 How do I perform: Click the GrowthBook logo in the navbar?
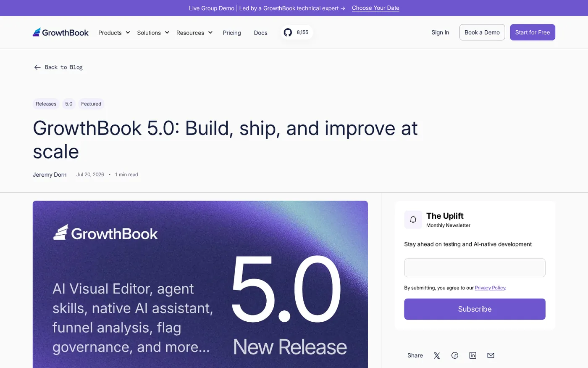tap(60, 32)
